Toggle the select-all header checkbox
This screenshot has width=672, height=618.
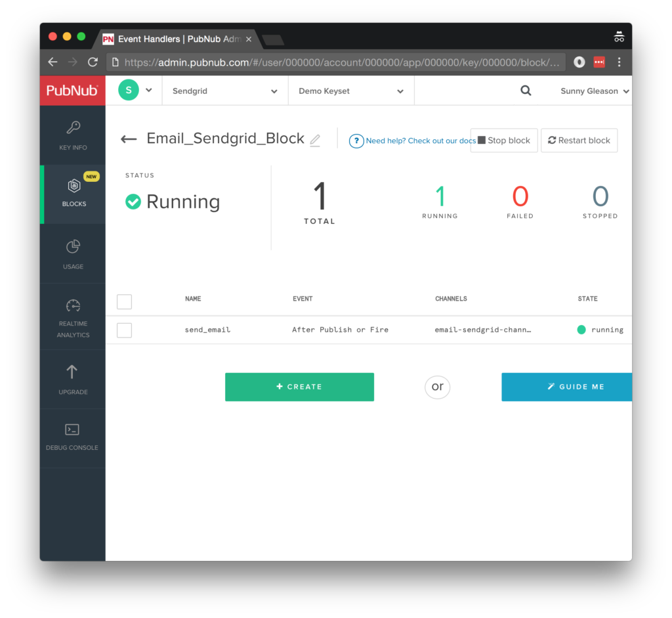(124, 301)
